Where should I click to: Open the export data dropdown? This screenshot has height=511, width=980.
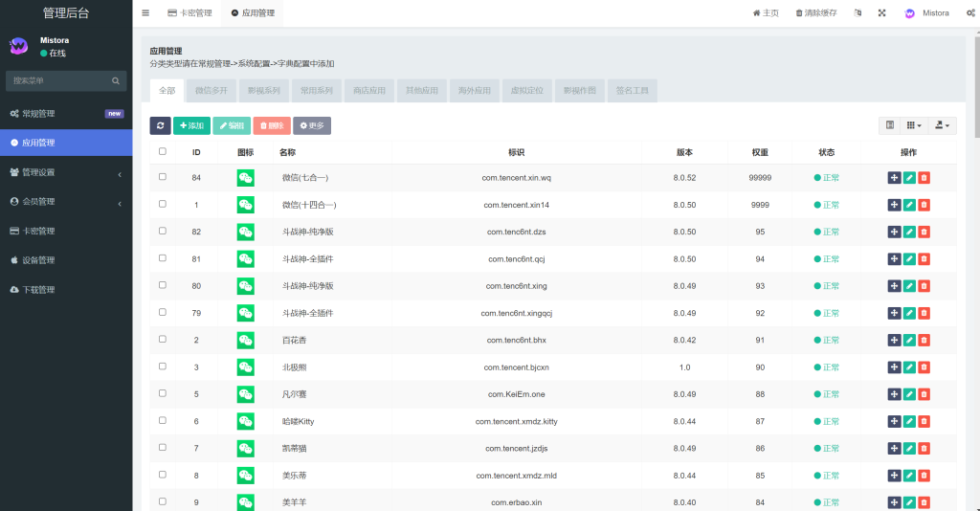click(942, 125)
